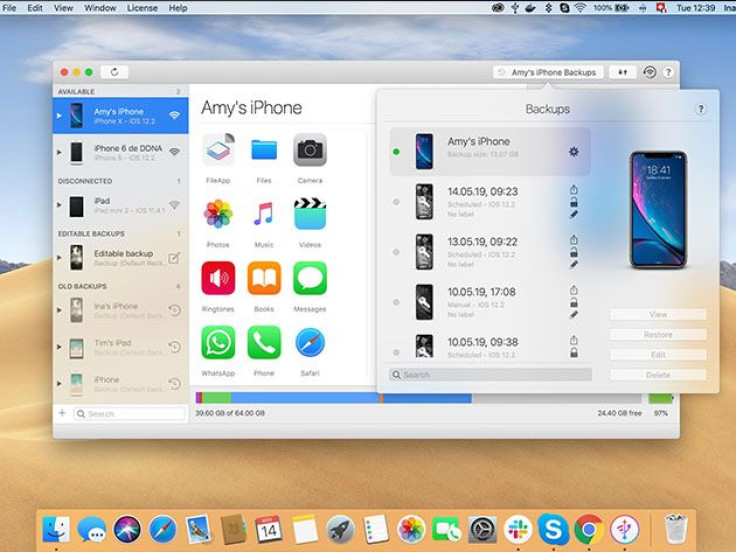Open the Window menu
This screenshot has width=736, height=552.
100,8
